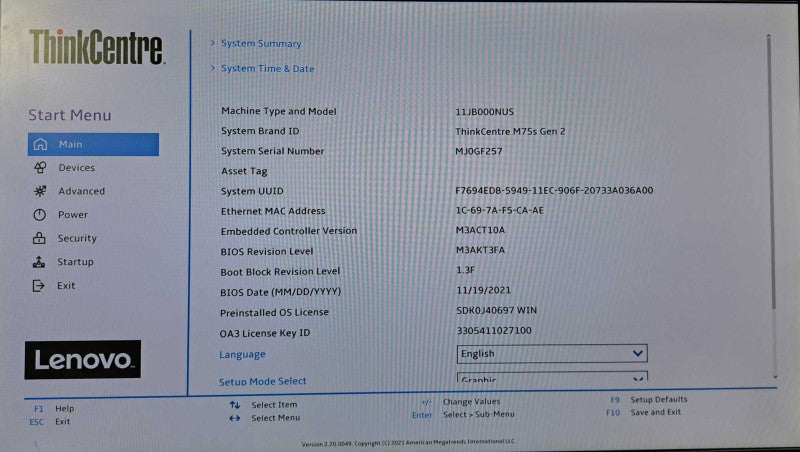Click F10 Save and Exit in footer

click(x=643, y=412)
